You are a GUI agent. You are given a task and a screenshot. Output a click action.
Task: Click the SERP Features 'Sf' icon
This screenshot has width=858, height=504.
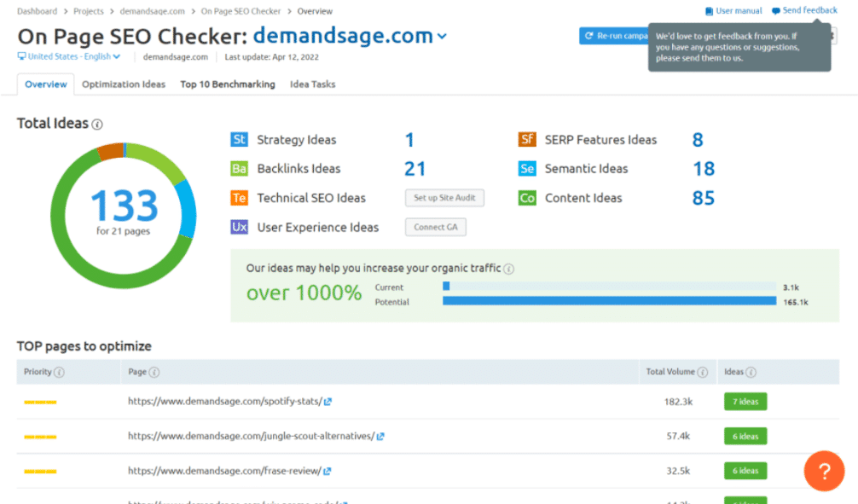(527, 140)
